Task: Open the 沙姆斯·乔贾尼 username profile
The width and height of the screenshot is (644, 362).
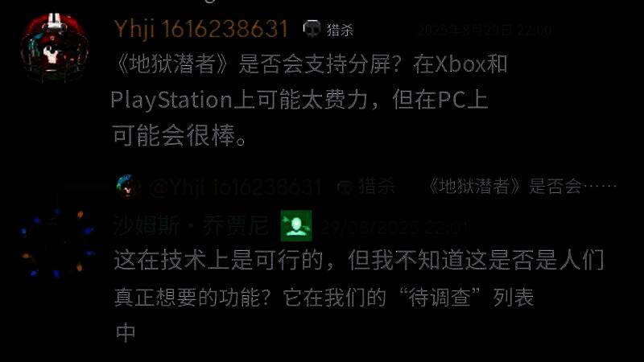Action: (x=191, y=226)
